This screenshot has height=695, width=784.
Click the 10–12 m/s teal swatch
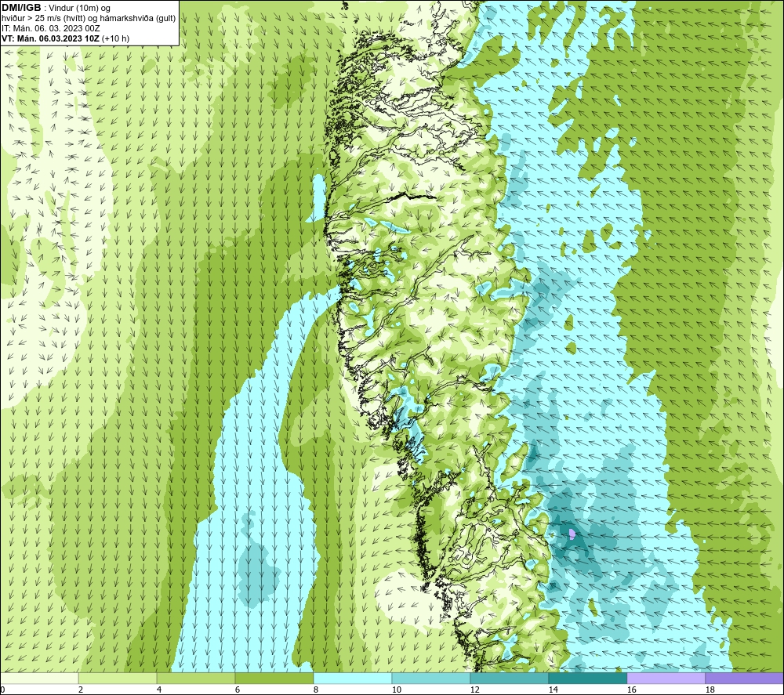(x=431, y=678)
